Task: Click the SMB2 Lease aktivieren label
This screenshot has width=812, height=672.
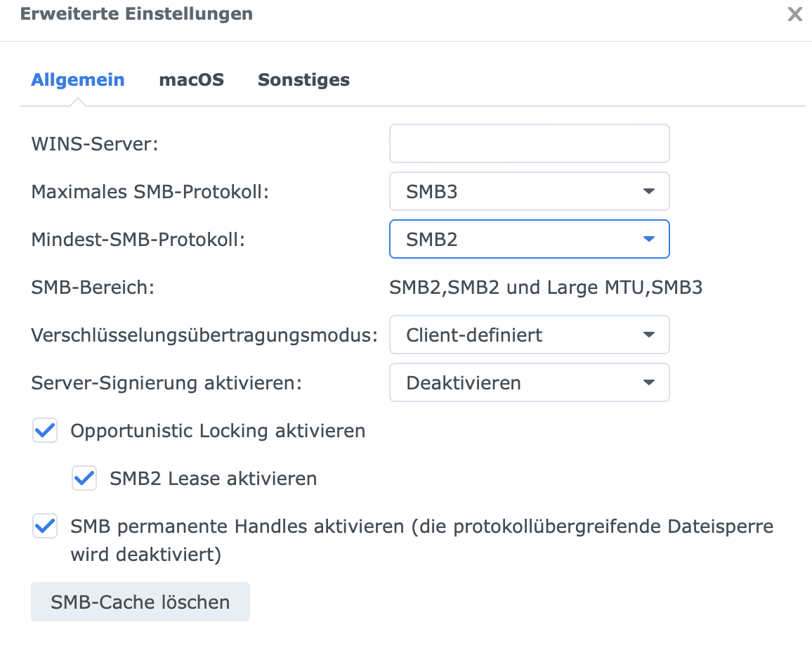Action: (x=213, y=479)
